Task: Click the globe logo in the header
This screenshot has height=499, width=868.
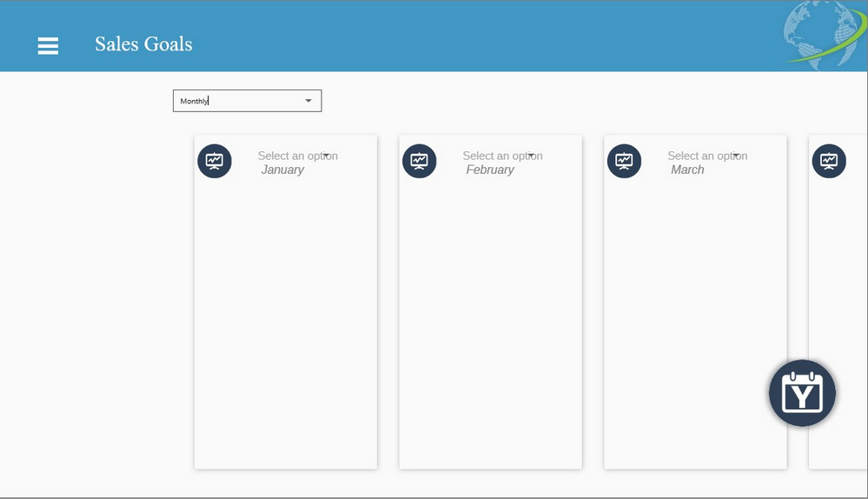Action: [x=825, y=36]
